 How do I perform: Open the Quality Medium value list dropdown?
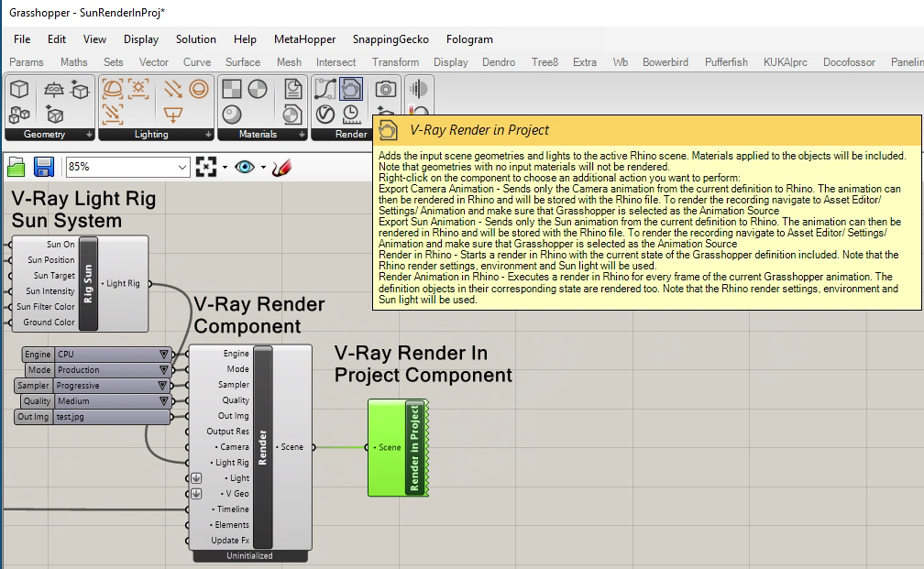pos(163,401)
